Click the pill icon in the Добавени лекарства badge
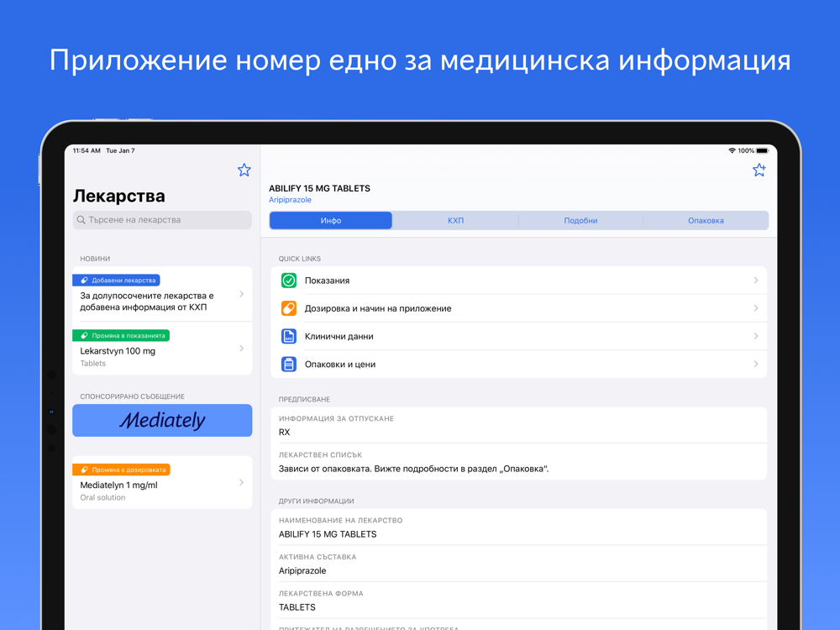This screenshot has height=630, width=840. (x=84, y=281)
